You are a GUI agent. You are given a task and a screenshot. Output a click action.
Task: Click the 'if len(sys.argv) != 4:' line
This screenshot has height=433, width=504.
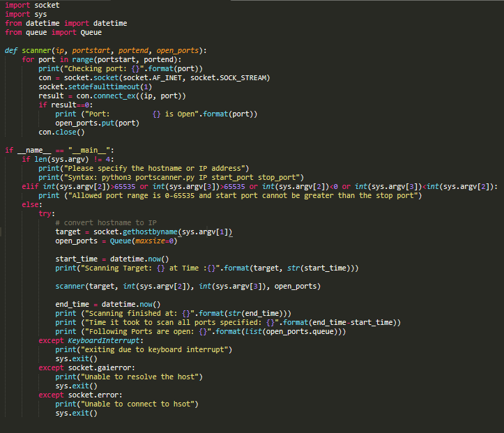pos(68,159)
